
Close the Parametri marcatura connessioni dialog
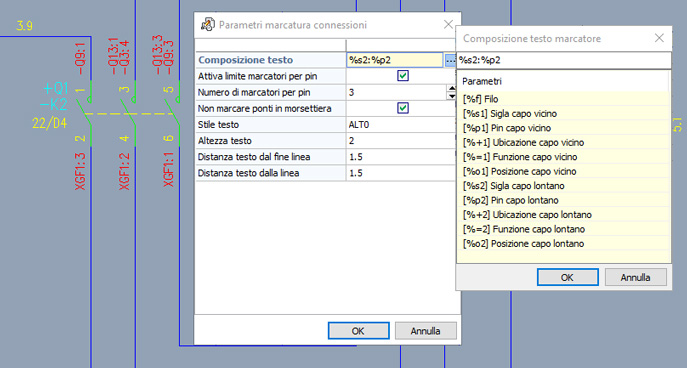click(448, 25)
